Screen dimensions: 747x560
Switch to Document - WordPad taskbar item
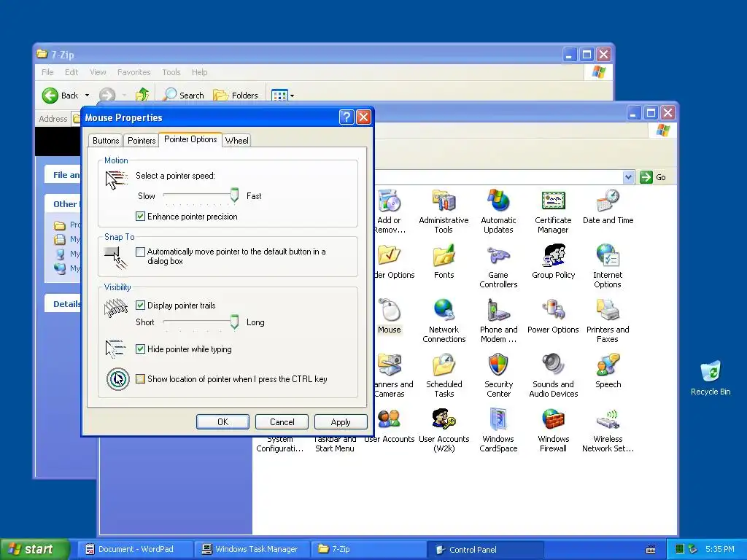[x=135, y=549]
